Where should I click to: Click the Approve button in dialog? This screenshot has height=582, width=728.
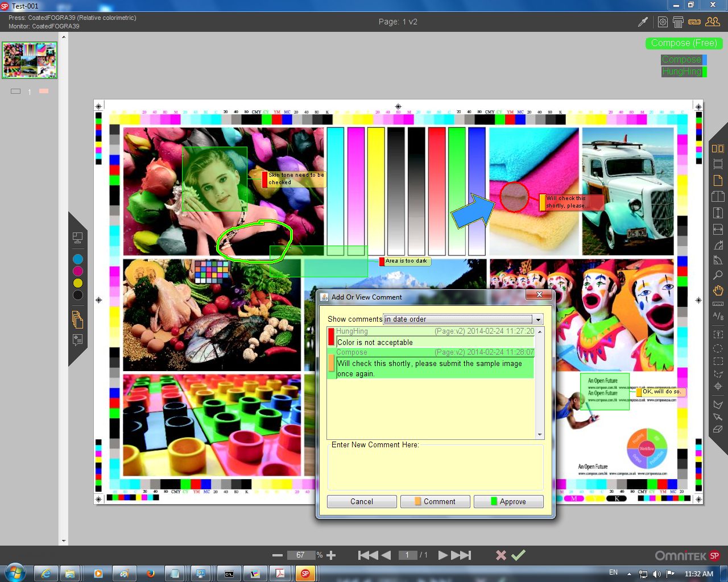click(508, 501)
